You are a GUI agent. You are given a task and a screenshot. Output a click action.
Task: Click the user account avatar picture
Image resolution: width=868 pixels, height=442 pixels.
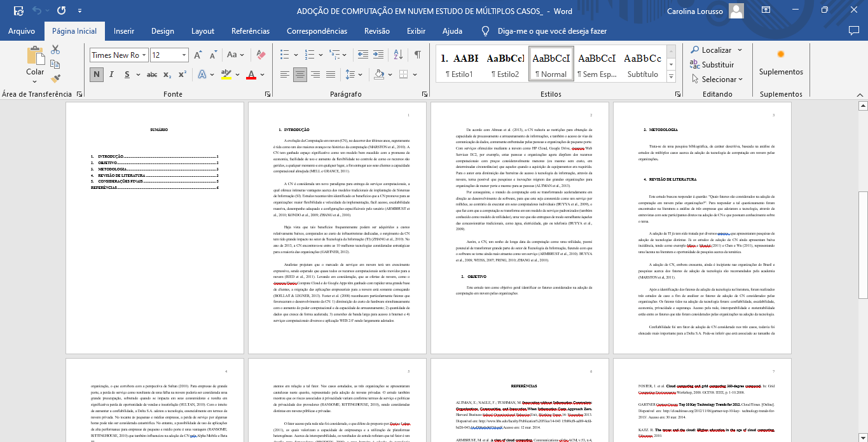736,11
